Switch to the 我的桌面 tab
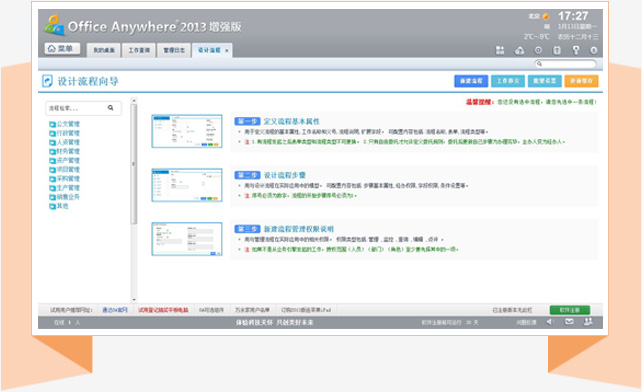 click(104, 50)
